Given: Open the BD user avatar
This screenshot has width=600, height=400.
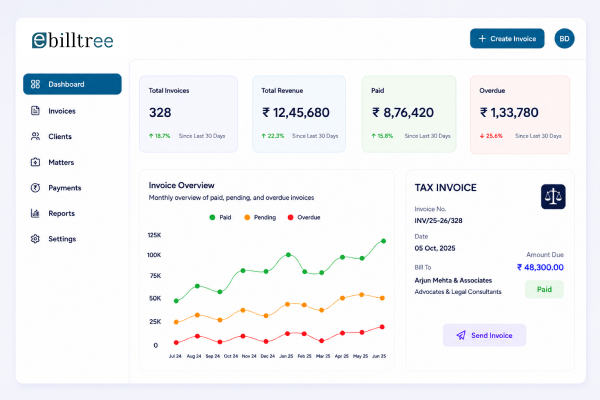Looking at the screenshot, I should coord(564,39).
